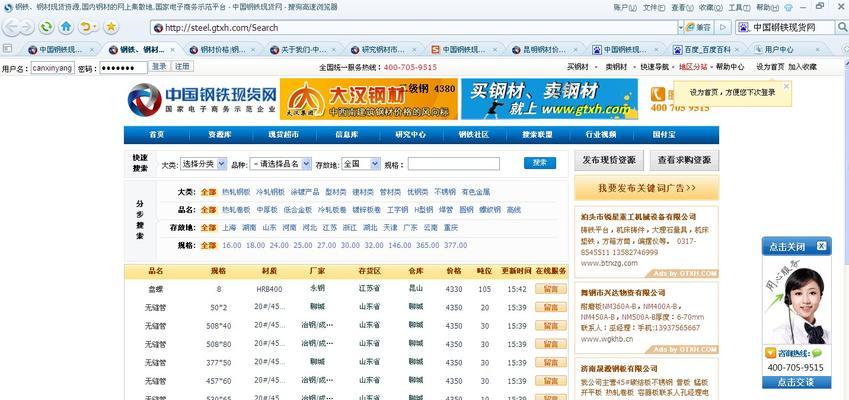Click the yellow star favorites icon
The width and height of the screenshot is (849, 400).
tap(110, 27)
